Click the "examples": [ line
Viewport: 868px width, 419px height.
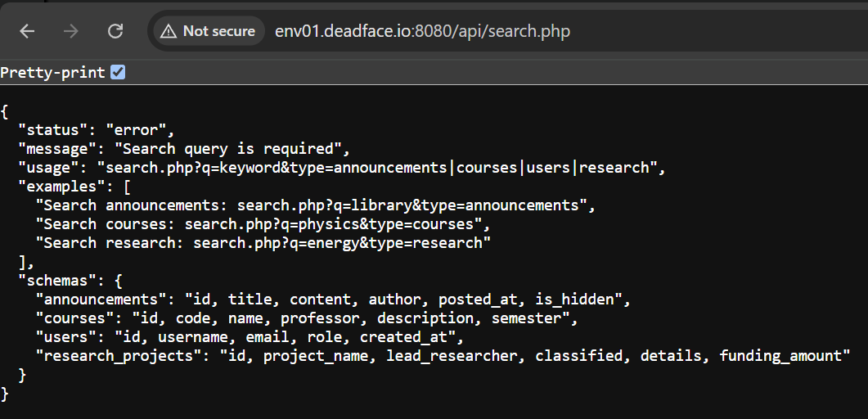[74, 187]
